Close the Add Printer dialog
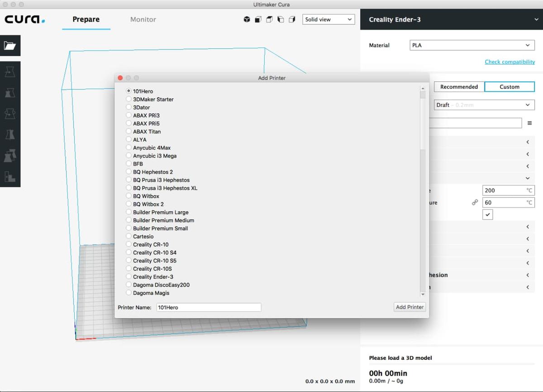Image resolution: width=543 pixels, height=392 pixels. pos(120,78)
